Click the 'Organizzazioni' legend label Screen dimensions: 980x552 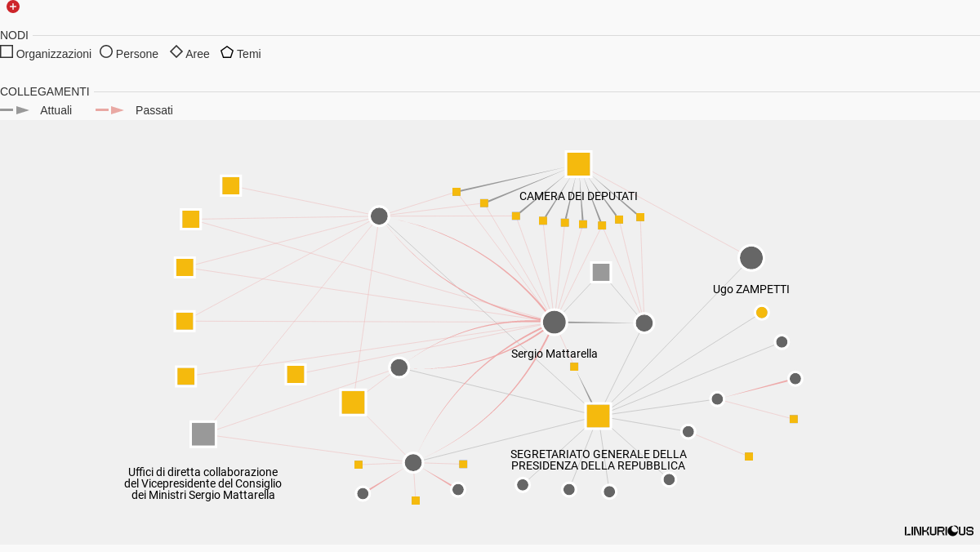(54, 54)
